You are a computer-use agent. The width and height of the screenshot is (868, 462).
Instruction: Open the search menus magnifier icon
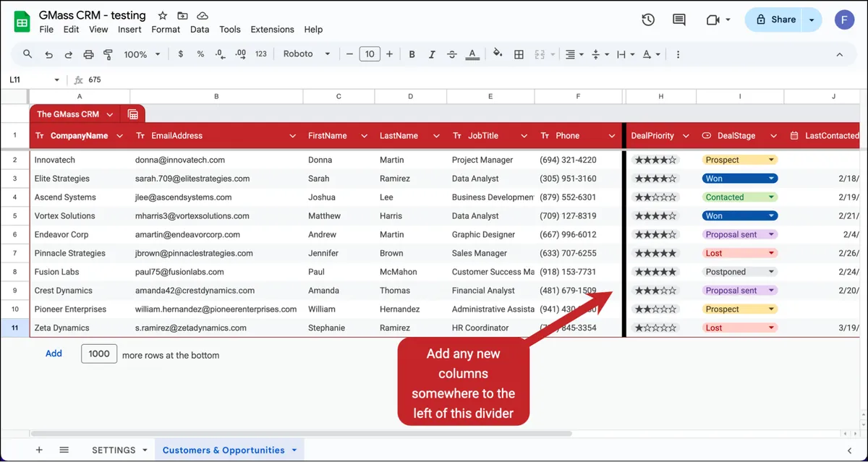click(x=27, y=54)
